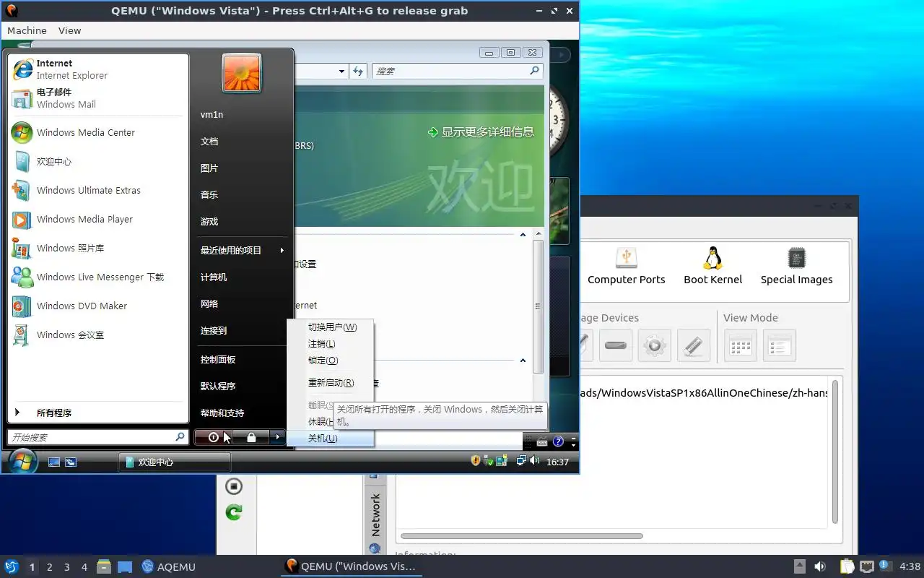
Task: Click Show Desktop in Vista quick launch
Action: tap(54, 462)
